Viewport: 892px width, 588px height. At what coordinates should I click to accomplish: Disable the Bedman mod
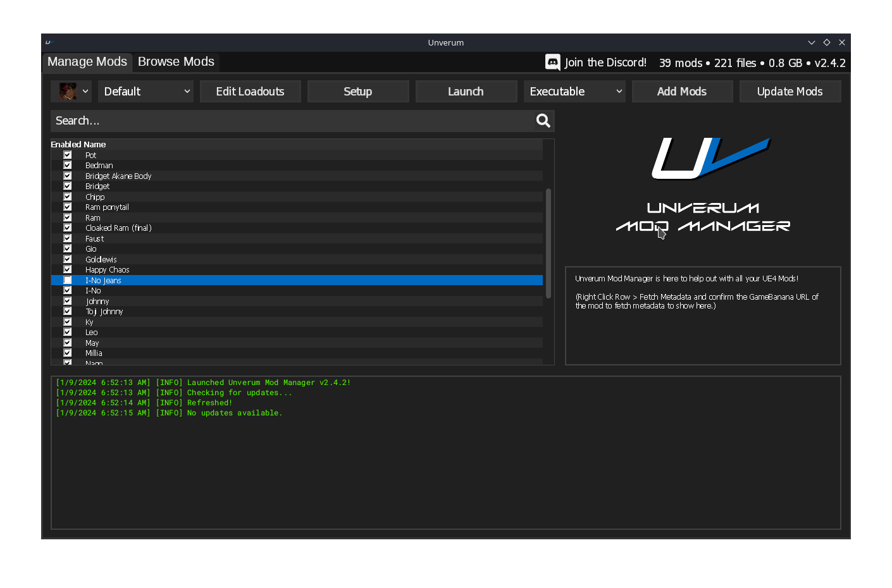click(x=68, y=165)
